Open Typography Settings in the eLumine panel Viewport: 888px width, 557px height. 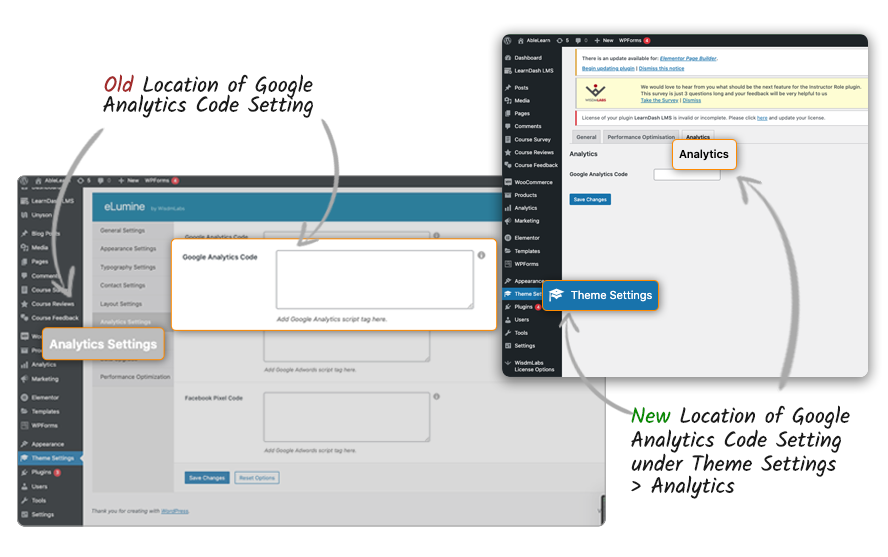point(128,267)
